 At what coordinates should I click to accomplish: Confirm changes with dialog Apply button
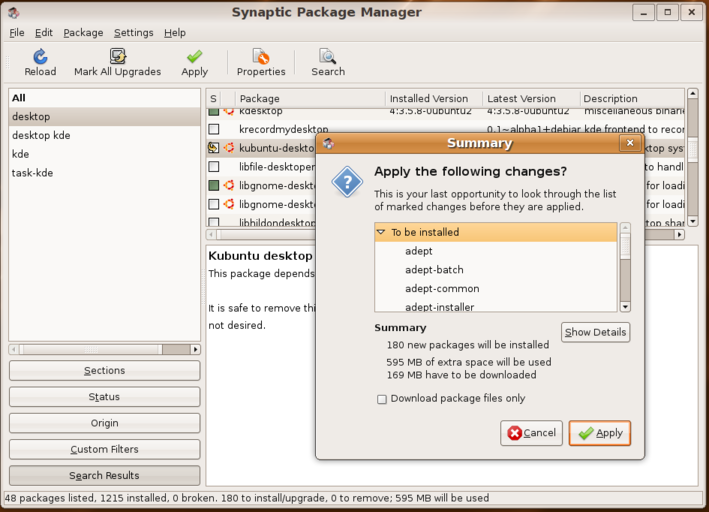point(600,433)
